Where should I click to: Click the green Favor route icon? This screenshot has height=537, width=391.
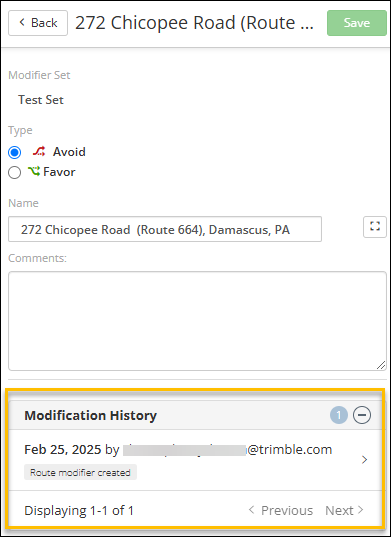(x=34, y=171)
